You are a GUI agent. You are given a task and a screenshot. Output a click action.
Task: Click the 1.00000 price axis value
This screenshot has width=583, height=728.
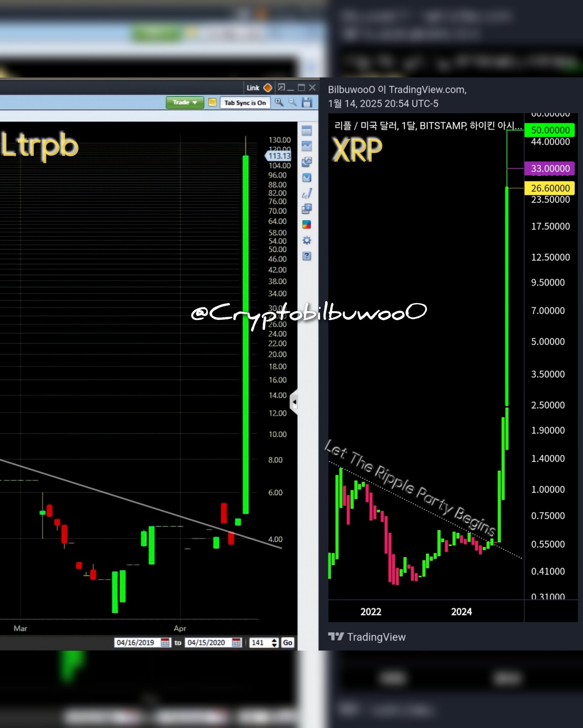click(548, 489)
